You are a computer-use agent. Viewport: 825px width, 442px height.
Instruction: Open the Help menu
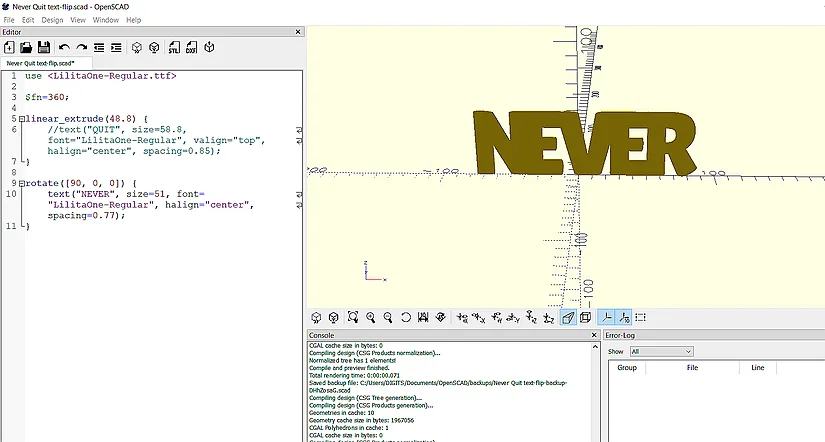pyautogui.click(x=134, y=20)
